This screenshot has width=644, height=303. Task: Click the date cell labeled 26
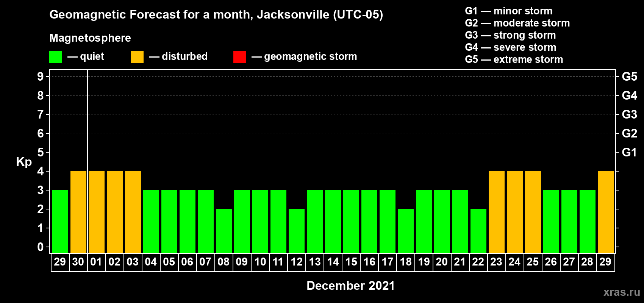coord(551,262)
